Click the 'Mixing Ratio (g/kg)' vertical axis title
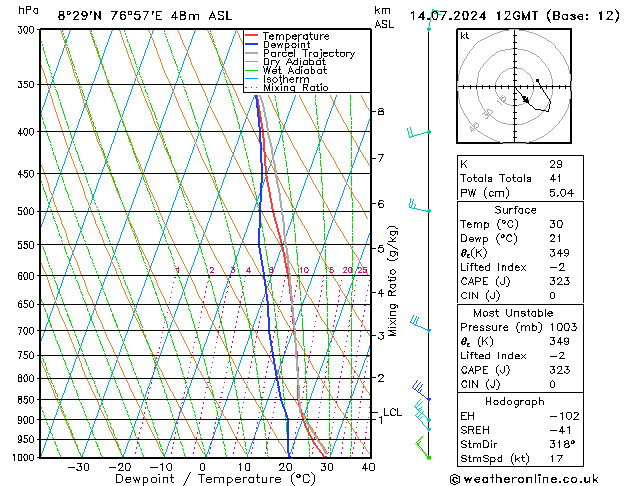Screen dimensions: 629x486 click(x=392, y=281)
